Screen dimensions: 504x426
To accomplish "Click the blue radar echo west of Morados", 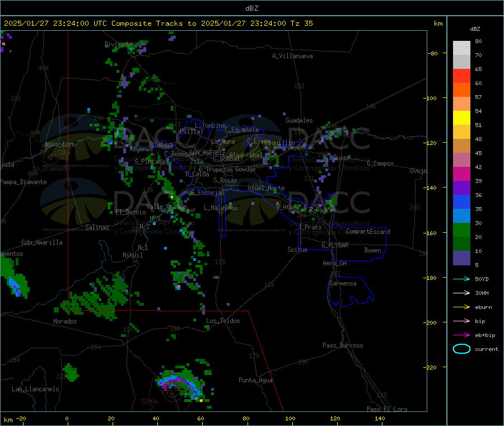I will tap(15, 287).
